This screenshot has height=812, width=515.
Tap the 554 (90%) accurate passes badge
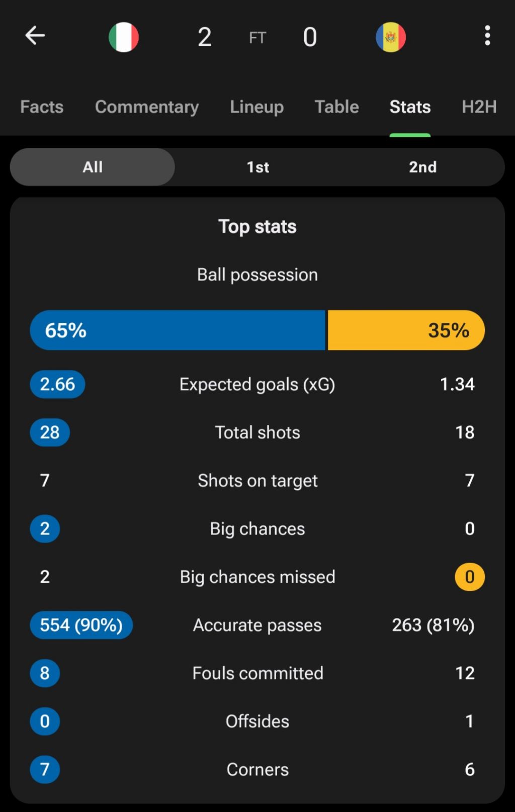click(81, 625)
